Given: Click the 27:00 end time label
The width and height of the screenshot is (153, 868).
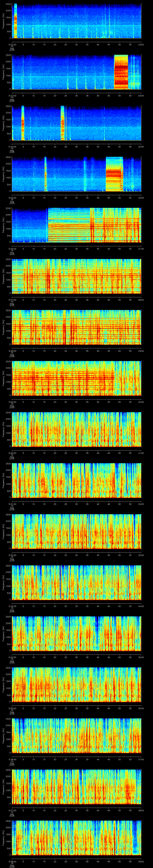Looking at the screenshot, I should point(141,249).
